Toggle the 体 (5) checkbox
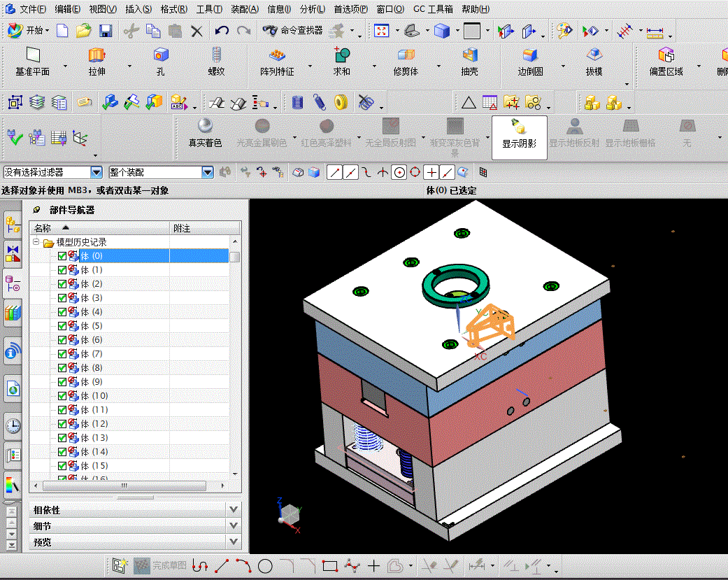Image resolution: width=728 pixels, height=580 pixels. pos(62,326)
